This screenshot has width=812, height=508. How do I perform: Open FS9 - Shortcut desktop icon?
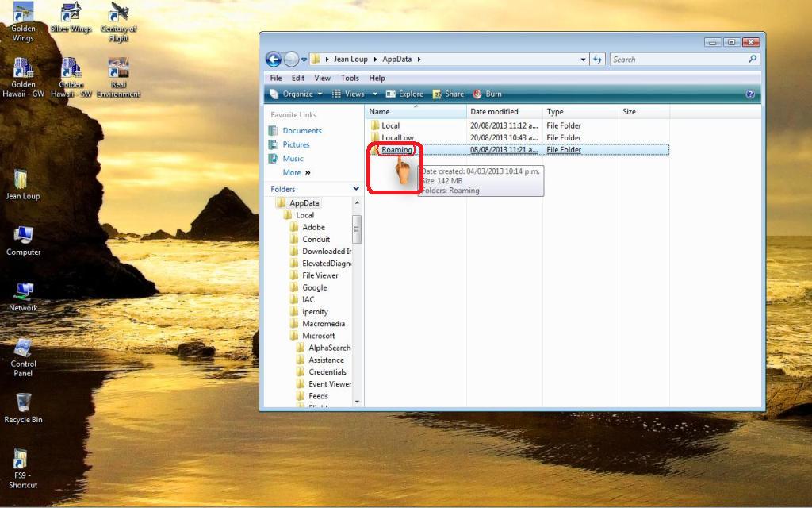(23, 468)
